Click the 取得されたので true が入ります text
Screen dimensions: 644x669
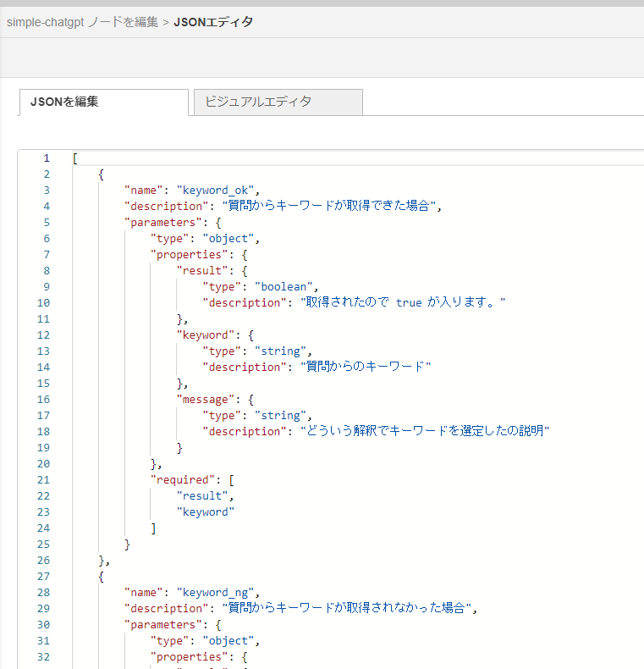(404, 303)
